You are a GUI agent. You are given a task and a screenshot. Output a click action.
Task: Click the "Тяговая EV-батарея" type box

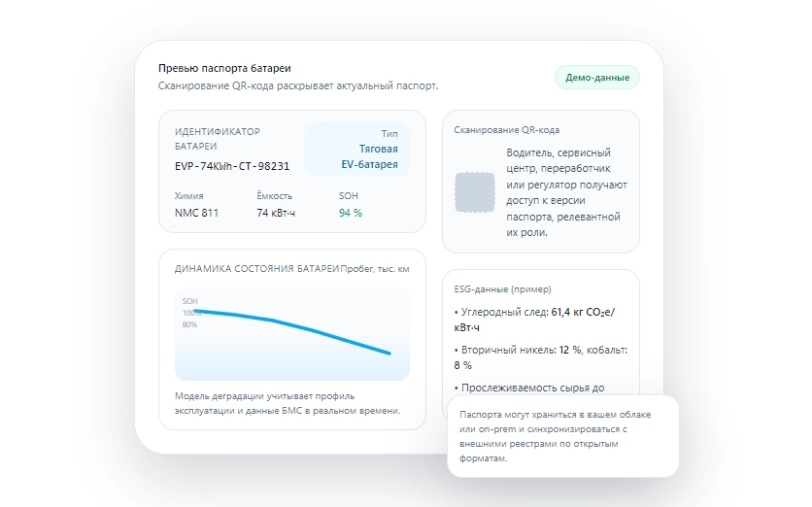pyautogui.click(x=357, y=150)
